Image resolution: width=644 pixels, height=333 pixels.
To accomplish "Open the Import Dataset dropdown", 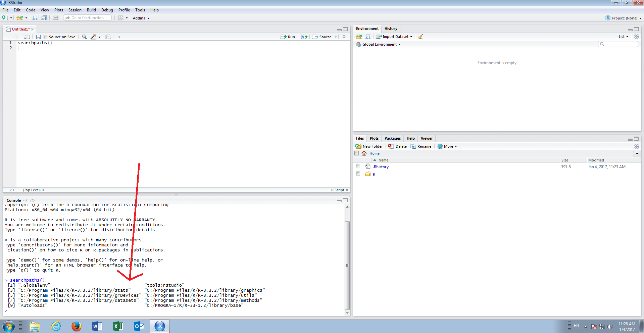I will 394,37.
